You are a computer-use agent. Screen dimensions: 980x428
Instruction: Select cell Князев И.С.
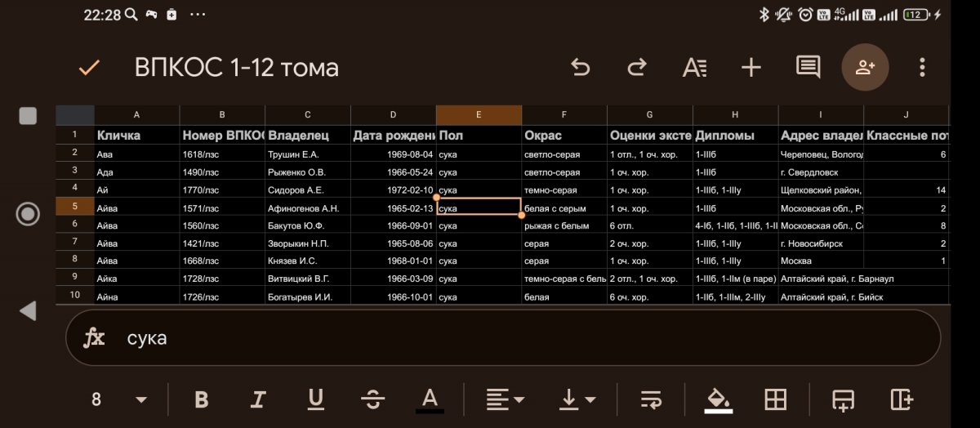pos(308,261)
